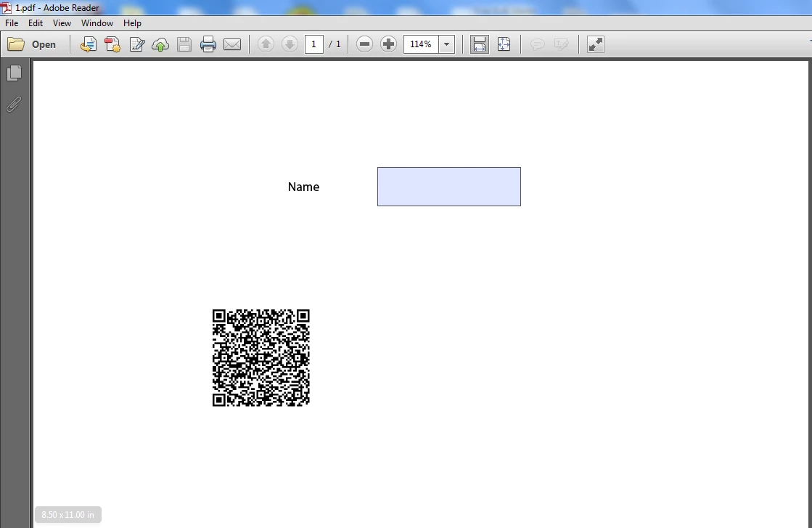Click the upload to cloud icon

point(160,44)
